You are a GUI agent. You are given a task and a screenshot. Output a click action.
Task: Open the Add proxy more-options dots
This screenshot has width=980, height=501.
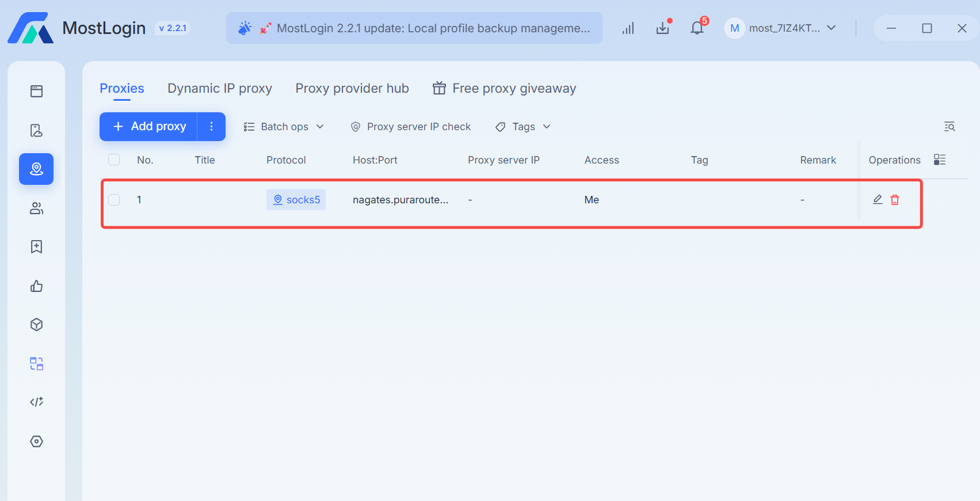(211, 127)
